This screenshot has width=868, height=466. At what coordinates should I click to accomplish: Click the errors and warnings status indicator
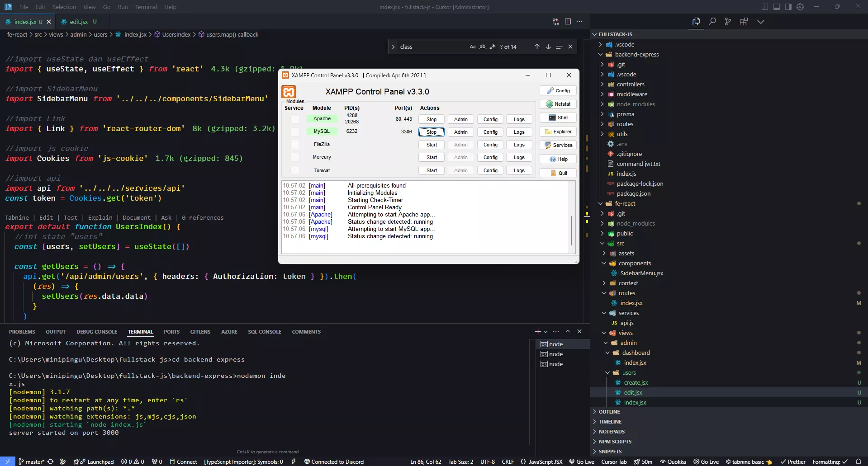click(x=133, y=461)
